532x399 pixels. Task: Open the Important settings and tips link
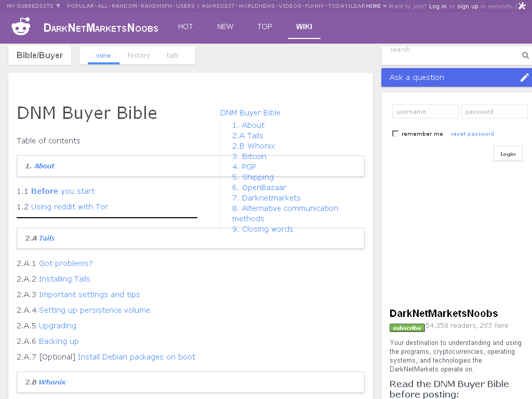coord(89,295)
